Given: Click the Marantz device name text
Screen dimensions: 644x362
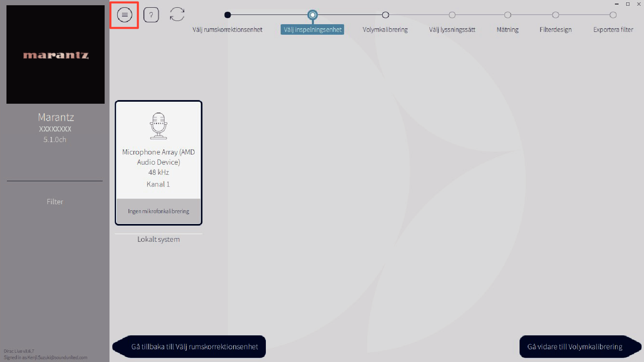Looking at the screenshot, I should point(56,117).
